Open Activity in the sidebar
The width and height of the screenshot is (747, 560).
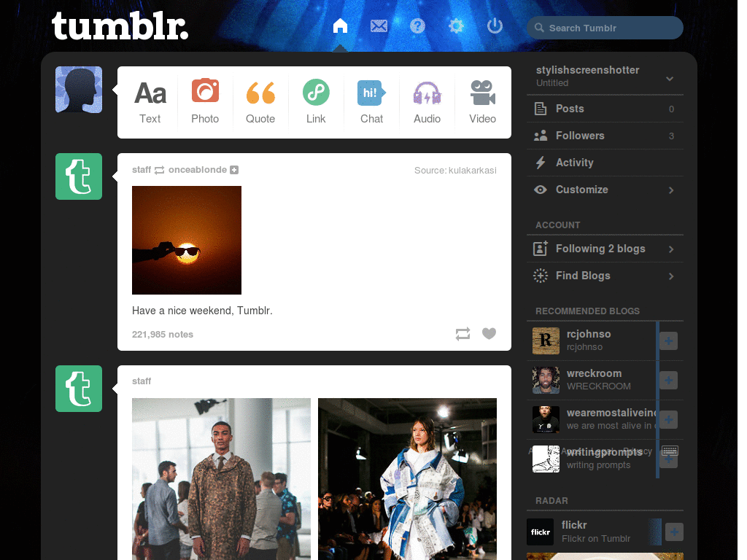pos(605,163)
